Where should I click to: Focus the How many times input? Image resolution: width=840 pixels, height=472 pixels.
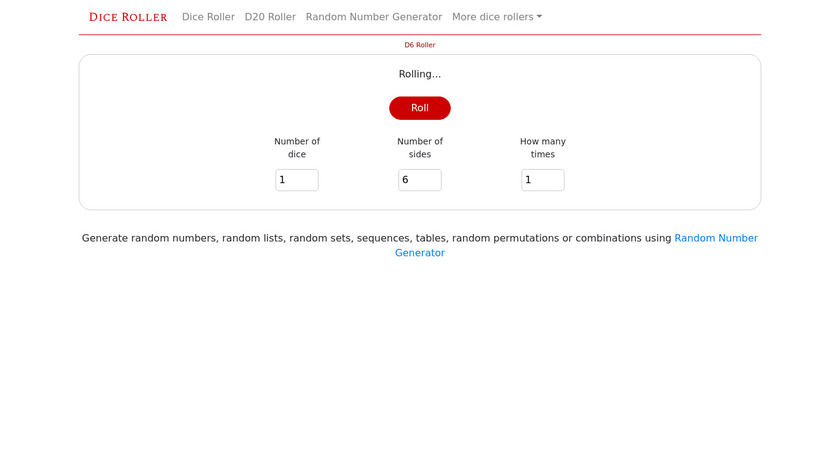point(543,180)
